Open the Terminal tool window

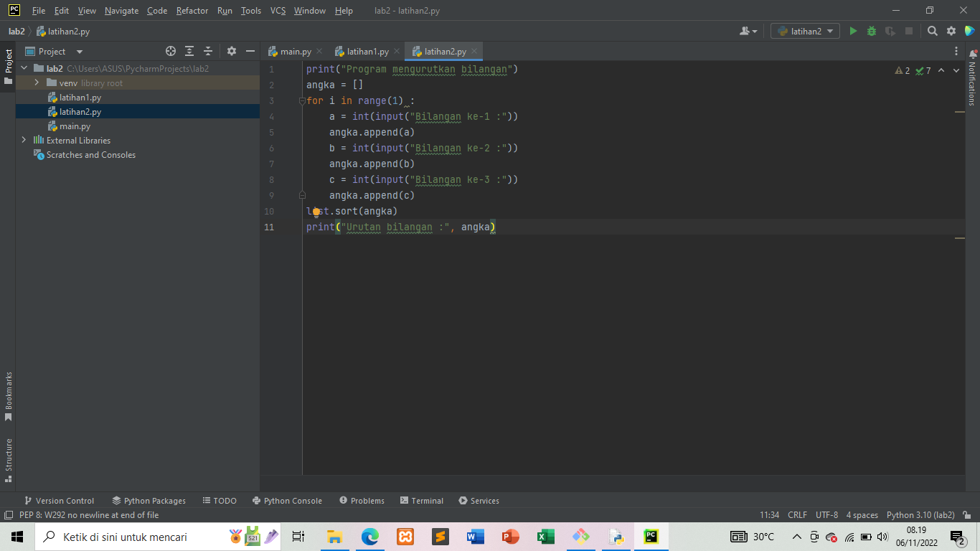(x=422, y=500)
